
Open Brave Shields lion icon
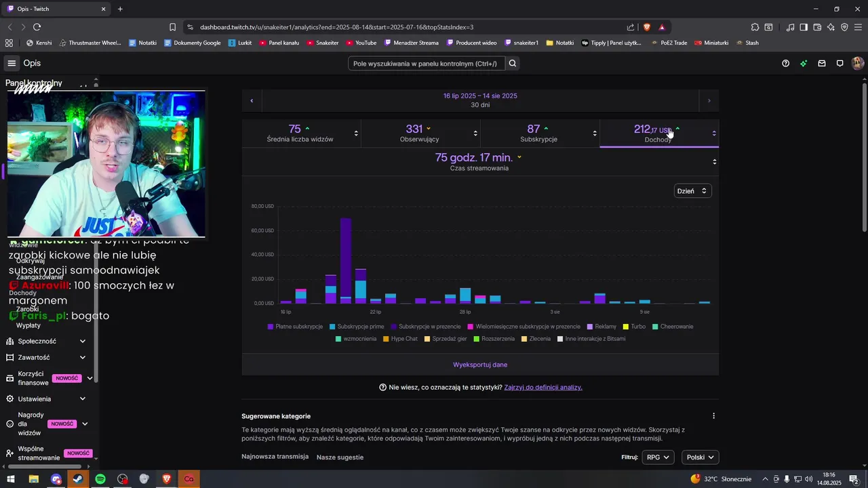pyautogui.click(x=646, y=27)
